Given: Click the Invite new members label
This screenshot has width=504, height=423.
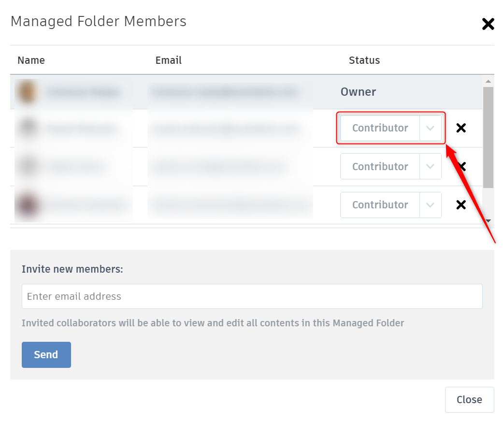Looking at the screenshot, I should [x=72, y=269].
